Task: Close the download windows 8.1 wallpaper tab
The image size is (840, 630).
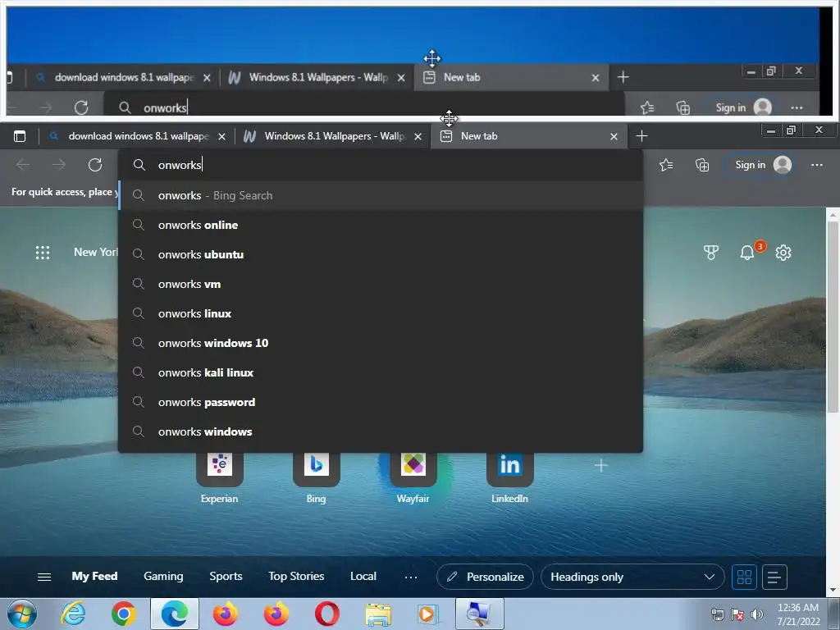Action: tap(221, 137)
